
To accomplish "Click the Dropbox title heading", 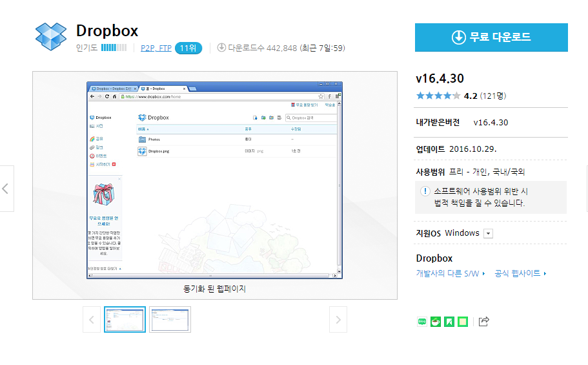I will pyautogui.click(x=107, y=31).
